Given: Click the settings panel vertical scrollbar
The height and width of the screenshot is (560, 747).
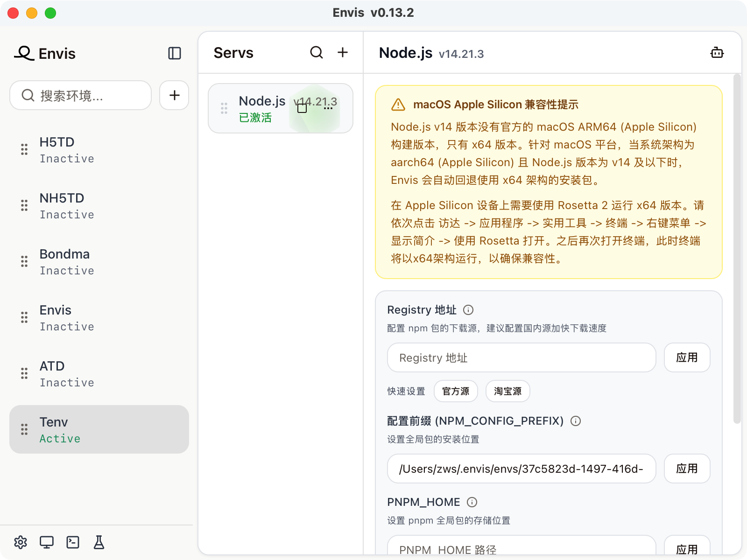Looking at the screenshot, I should pyautogui.click(x=737, y=248).
